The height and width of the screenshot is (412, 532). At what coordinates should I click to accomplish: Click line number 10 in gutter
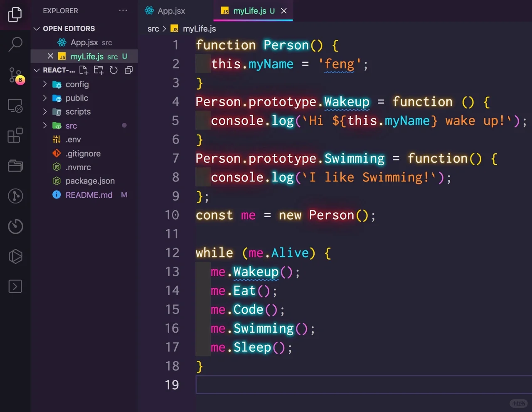pos(172,215)
